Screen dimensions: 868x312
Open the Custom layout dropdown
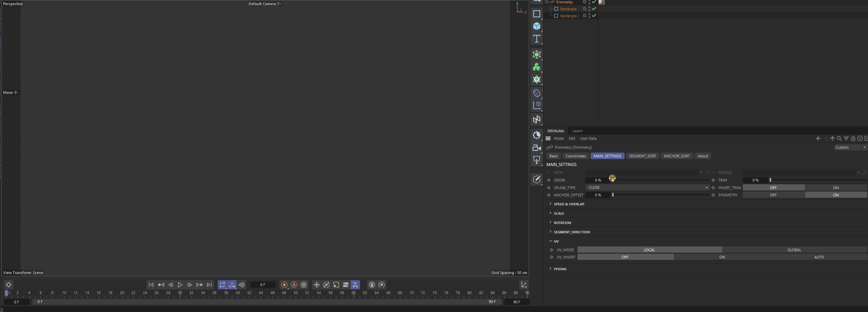click(850, 147)
